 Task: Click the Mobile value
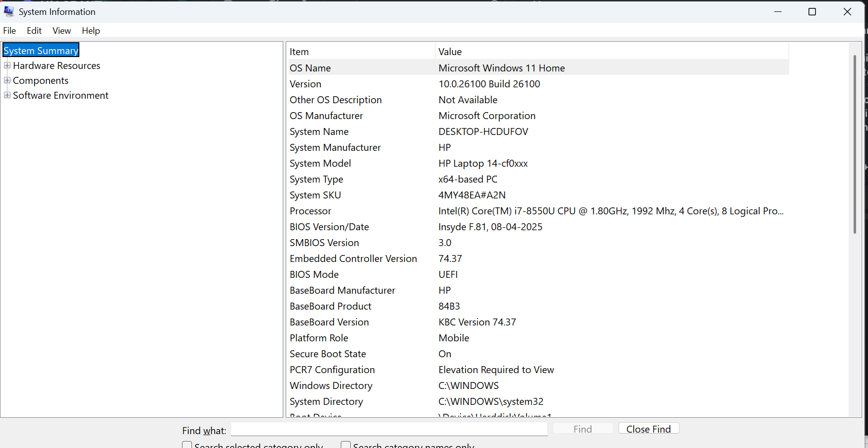(x=454, y=338)
